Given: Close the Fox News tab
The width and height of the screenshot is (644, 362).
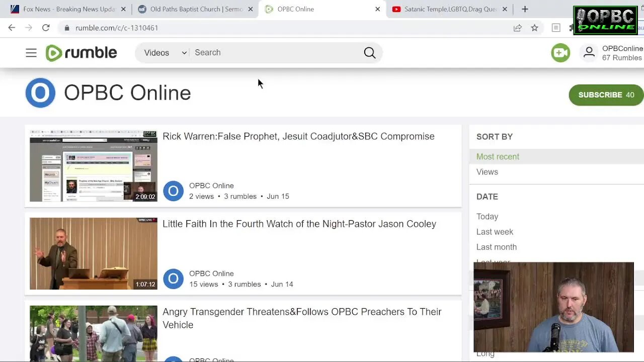Looking at the screenshot, I should [x=123, y=9].
